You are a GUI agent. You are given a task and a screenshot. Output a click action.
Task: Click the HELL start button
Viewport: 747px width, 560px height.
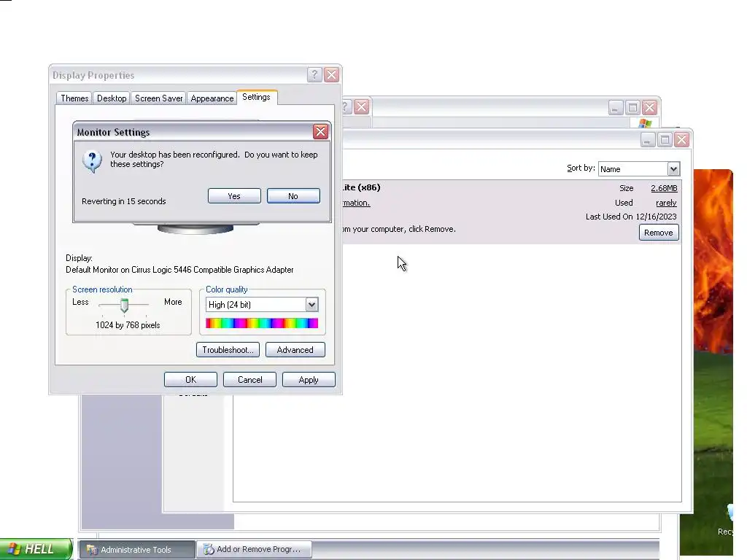pyautogui.click(x=36, y=549)
